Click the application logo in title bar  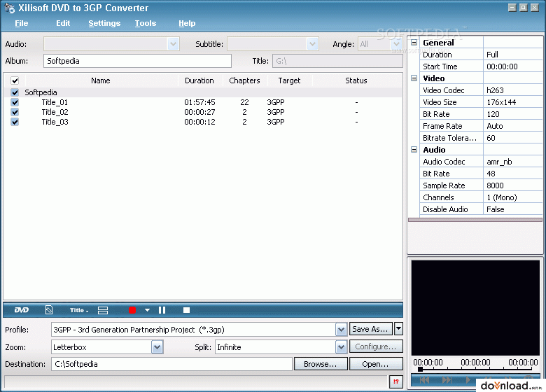tap(10, 8)
